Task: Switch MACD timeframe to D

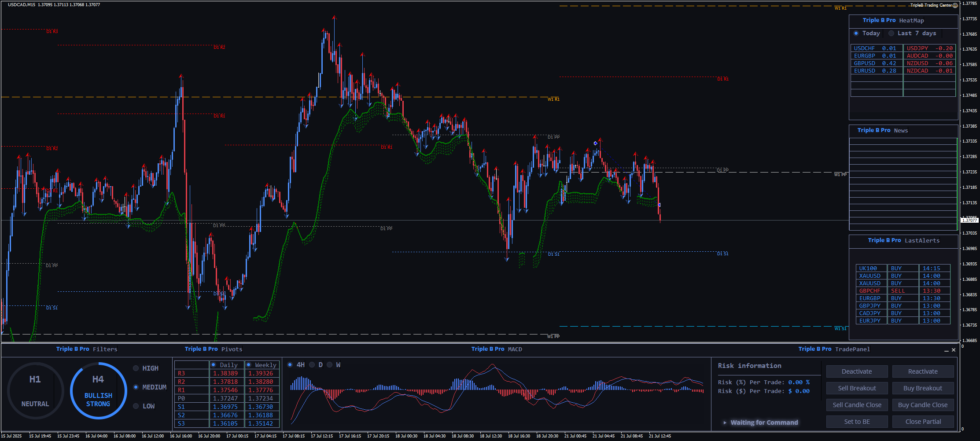Action: (312, 365)
